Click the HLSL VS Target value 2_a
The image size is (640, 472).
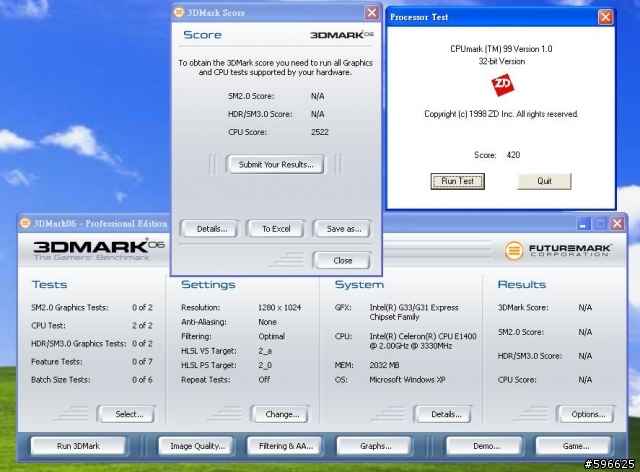(265, 351)
